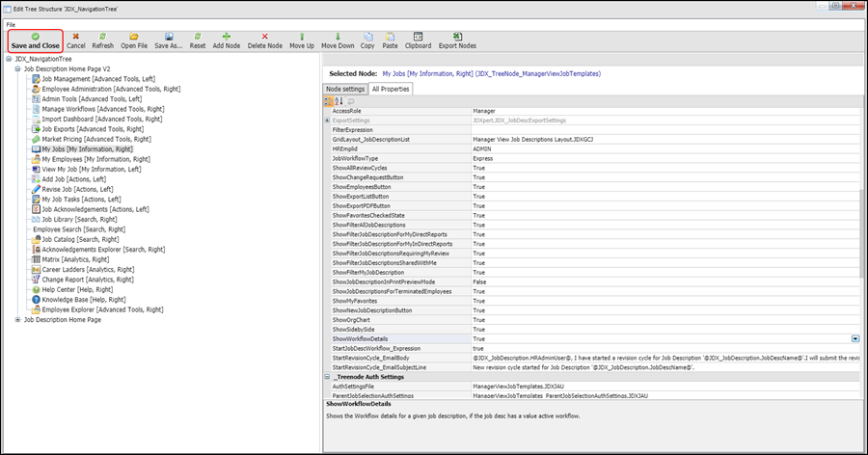The width and height of the screenshot is (868, 455).
Task: Open the ShowWorkflowDetails value dropdown
Action: pos(855,339)
